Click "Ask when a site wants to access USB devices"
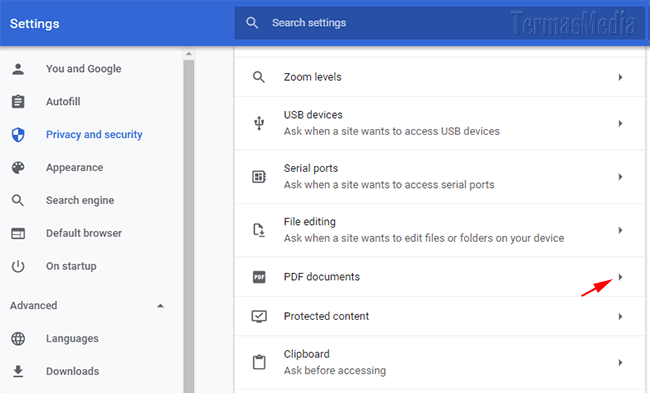The image size is (650, 393). pos(391,131)
